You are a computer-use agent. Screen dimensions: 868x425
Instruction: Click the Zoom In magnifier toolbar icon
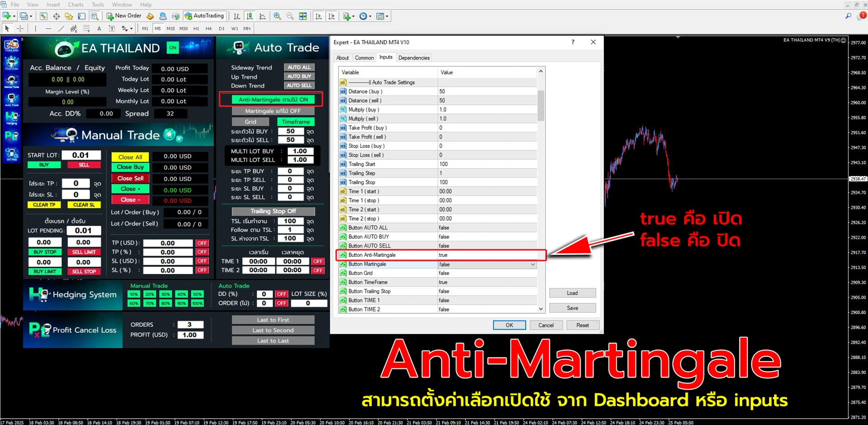277,16
